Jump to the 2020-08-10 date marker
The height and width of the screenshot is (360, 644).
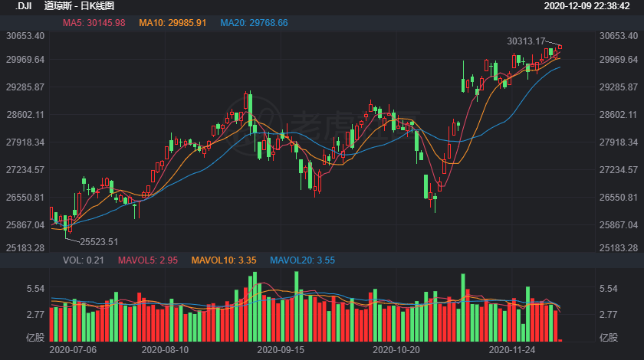tap(166, 349)
